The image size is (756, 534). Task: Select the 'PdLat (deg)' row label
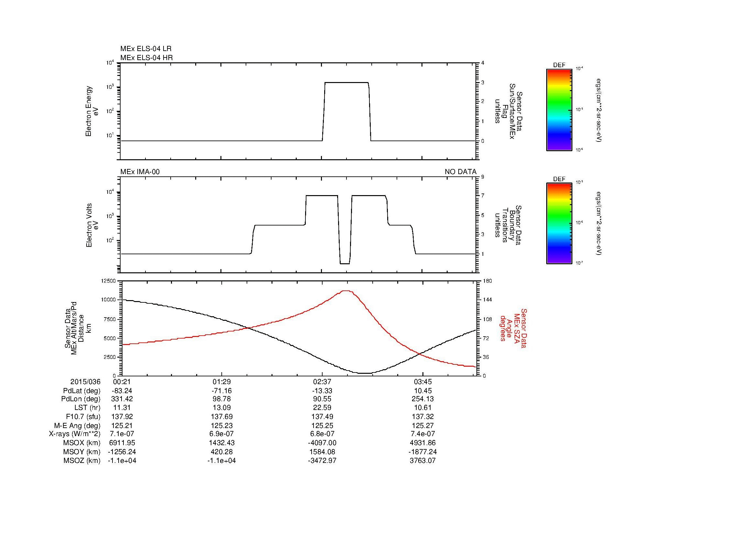82,391
